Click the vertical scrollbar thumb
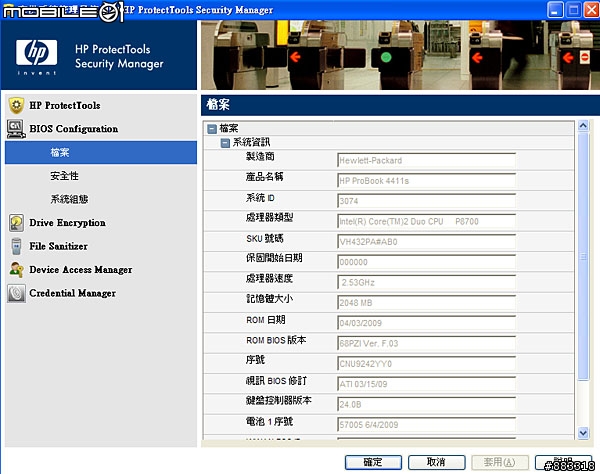The height and width of the screenshot is (474, 600). coord(583,256)
